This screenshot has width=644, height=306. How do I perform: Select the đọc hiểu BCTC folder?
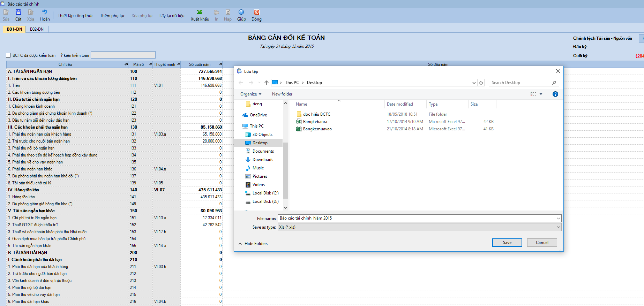[313, 114]
